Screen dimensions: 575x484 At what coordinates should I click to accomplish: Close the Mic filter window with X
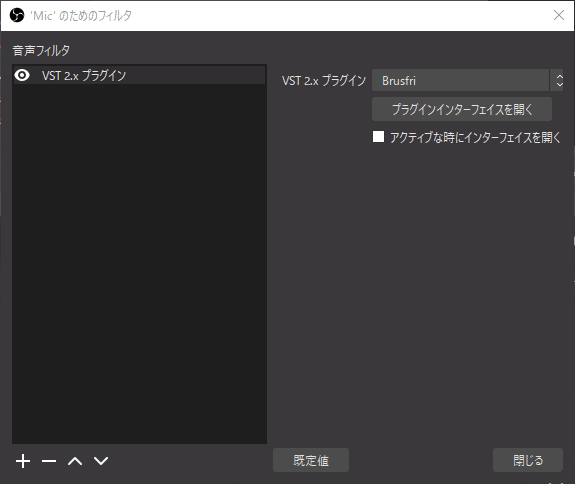coord(559,15)
